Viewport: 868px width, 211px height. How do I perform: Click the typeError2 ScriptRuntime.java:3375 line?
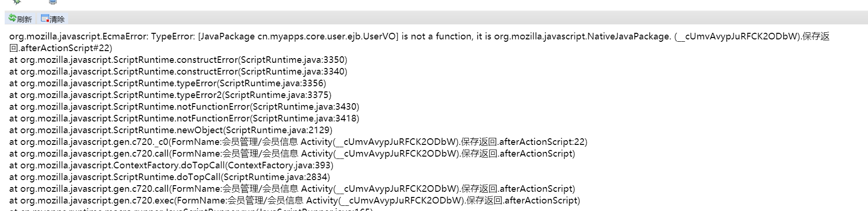170,95
